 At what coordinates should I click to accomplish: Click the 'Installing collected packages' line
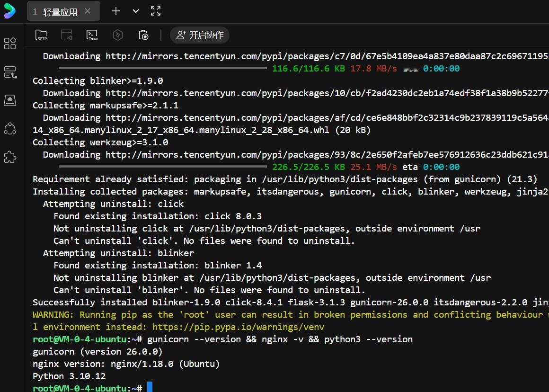tap(291, 192)
